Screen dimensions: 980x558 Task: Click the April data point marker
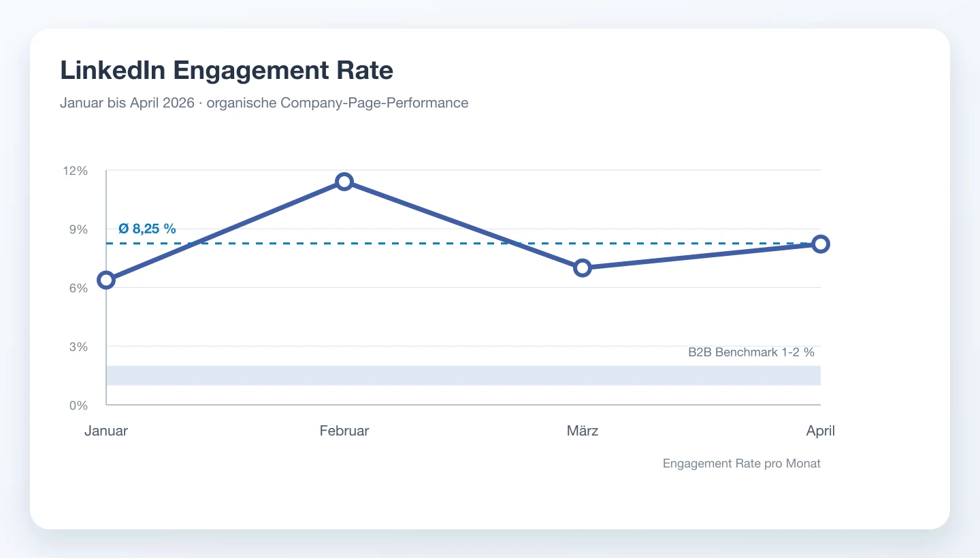pos(821,244)
